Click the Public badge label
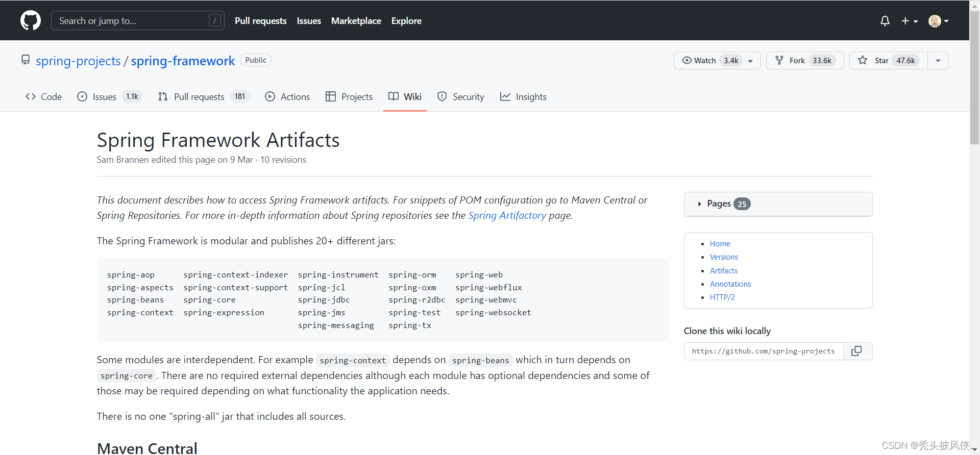Image resolution: width=980 pixels, height=455 pixels. point(256,60)
